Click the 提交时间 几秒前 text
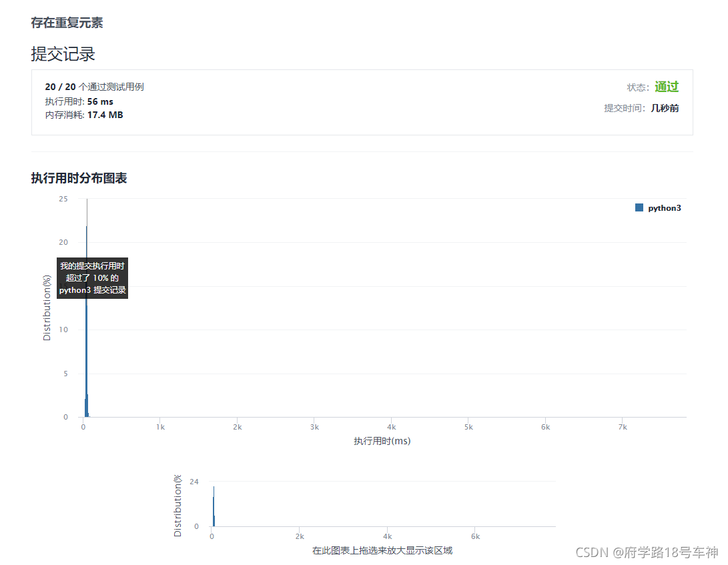This screenshot has width=728, height=565. (x=641, y=108)
